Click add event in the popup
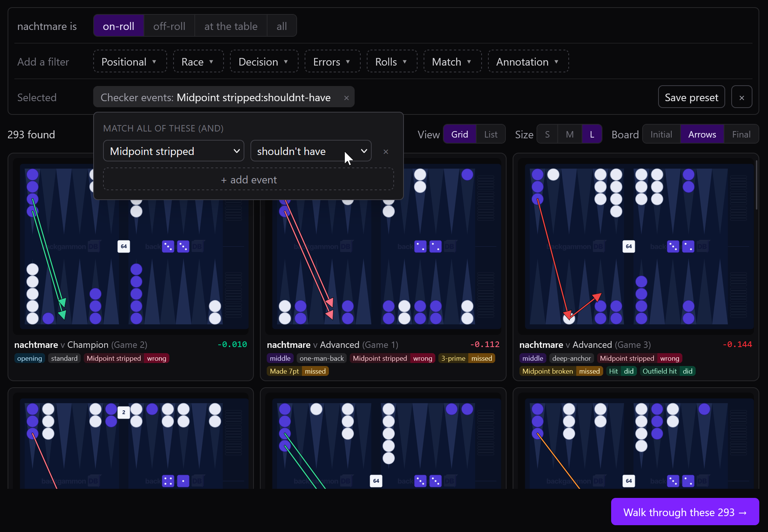 pos(249,180)
